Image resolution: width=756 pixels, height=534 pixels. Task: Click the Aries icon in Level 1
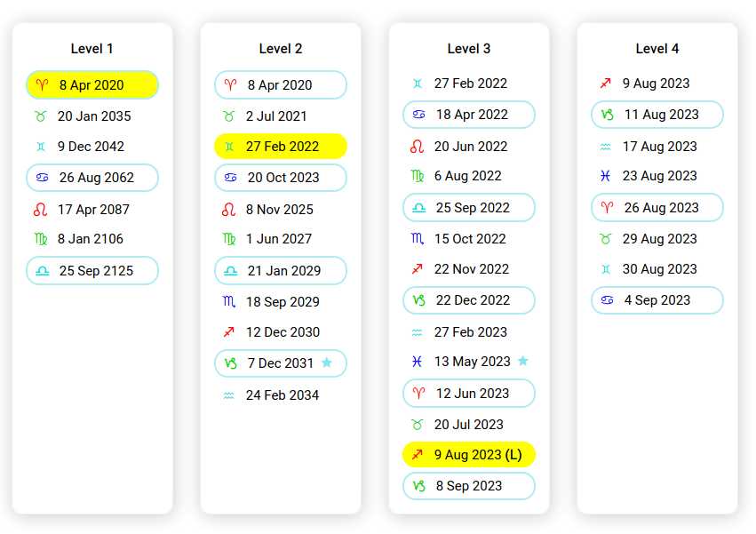pyautogui.click(x=42, y=85)
